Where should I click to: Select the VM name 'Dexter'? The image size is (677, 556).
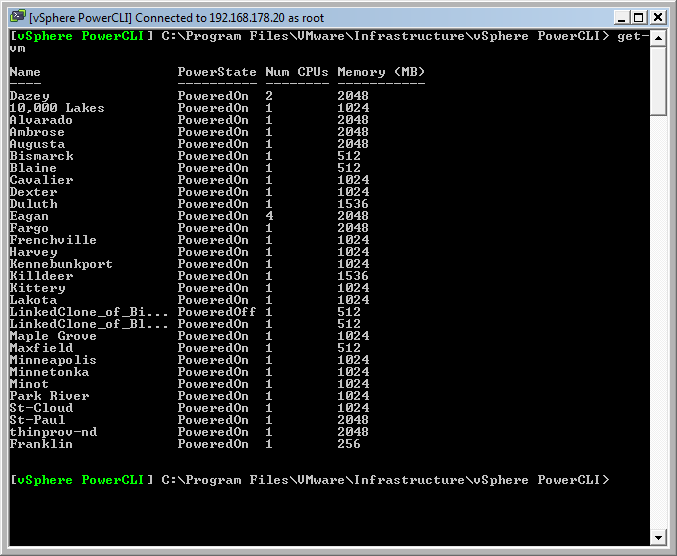pyautogui.click(x=33, y=192)
